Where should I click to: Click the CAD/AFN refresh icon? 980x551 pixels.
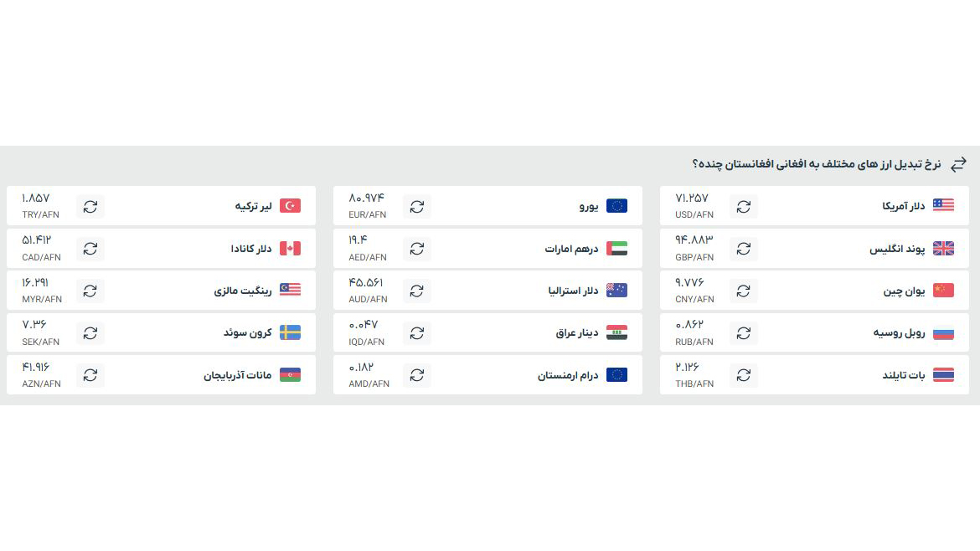click(x=90, y=249)
